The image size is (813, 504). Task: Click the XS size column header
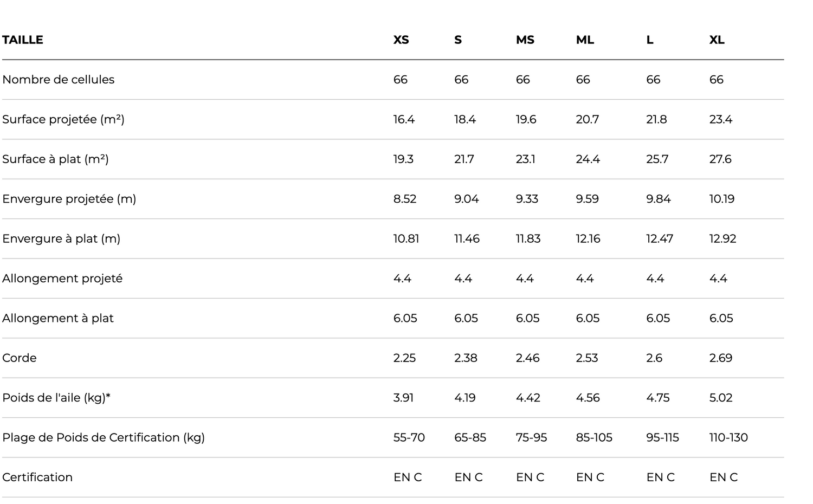pos(401,40)
